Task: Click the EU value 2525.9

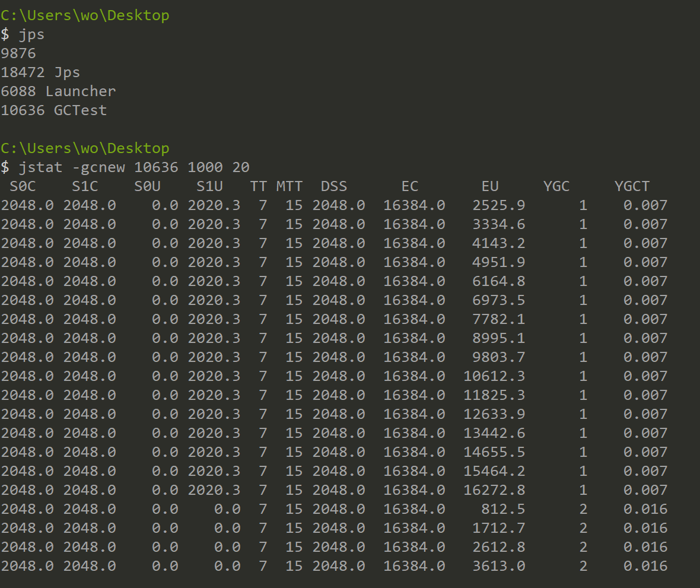Action: pyautogui.click(x=498, y=205)
